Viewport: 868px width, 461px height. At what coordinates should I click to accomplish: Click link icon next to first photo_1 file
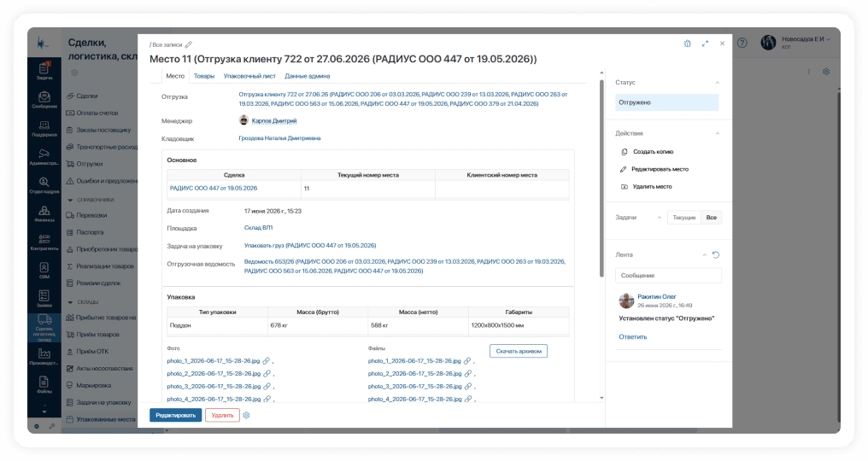pyautogui.click(x=267, y=361)
